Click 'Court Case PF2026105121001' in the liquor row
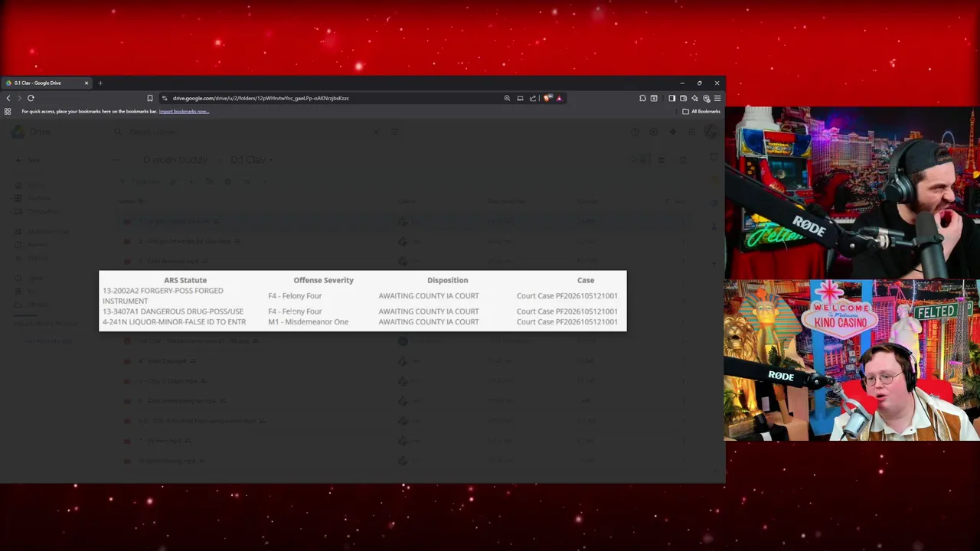 (x=567, y=322)
